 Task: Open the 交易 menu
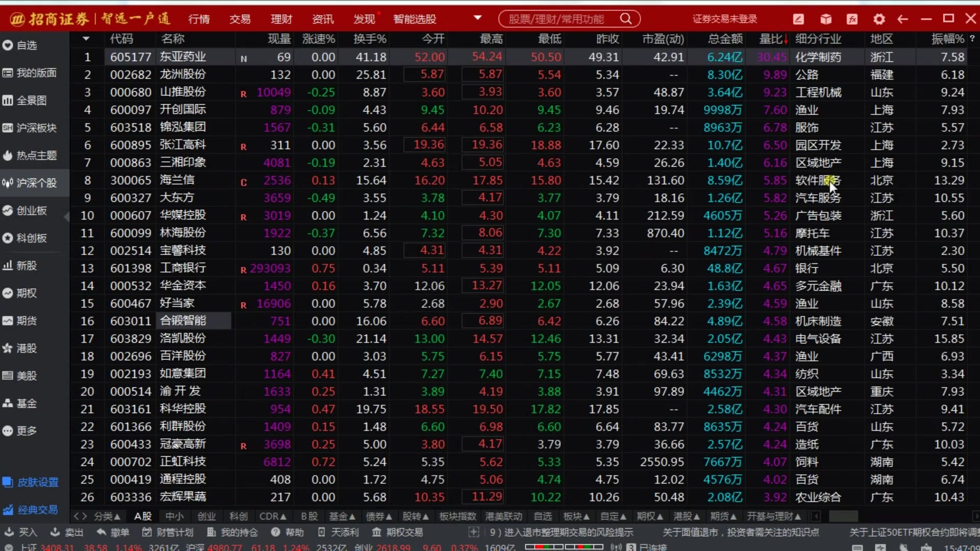tap(240, 19)
